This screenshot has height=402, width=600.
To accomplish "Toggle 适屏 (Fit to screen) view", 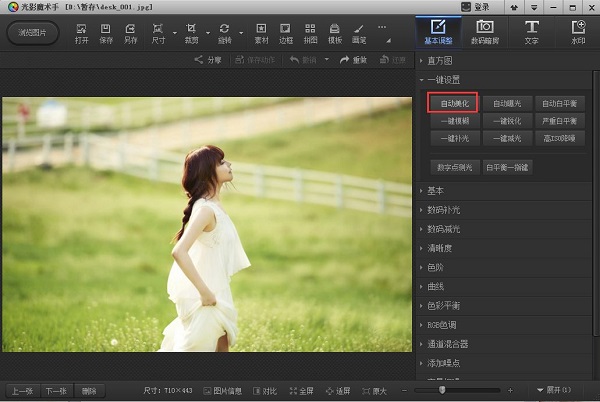I will (337, 390).
